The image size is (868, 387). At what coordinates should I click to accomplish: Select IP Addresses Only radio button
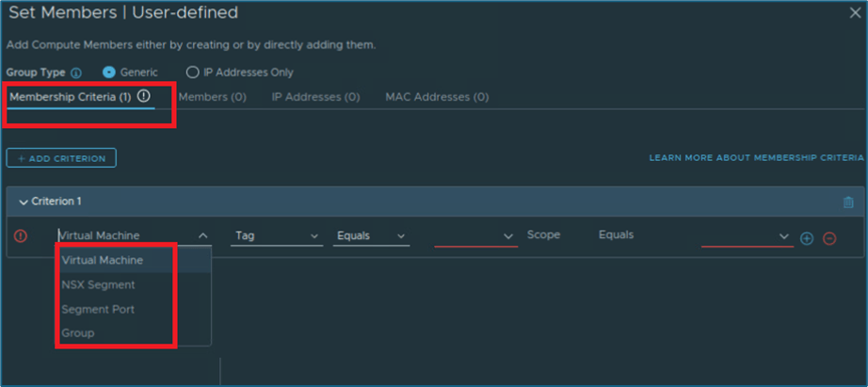(193, 73)
